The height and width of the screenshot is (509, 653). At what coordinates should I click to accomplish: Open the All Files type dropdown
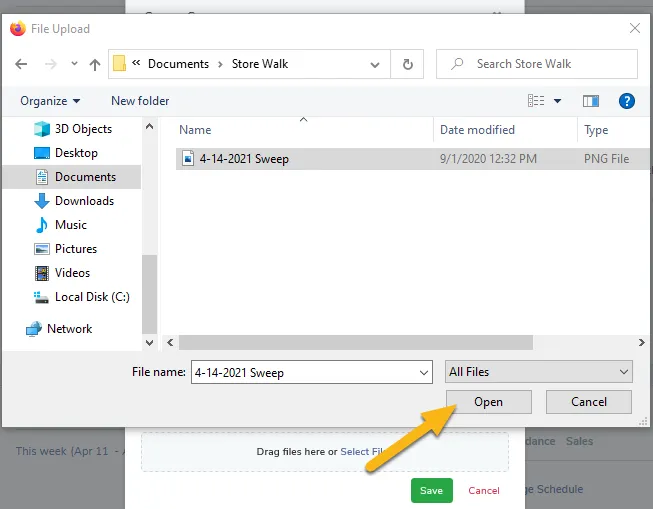pos(538,372)
